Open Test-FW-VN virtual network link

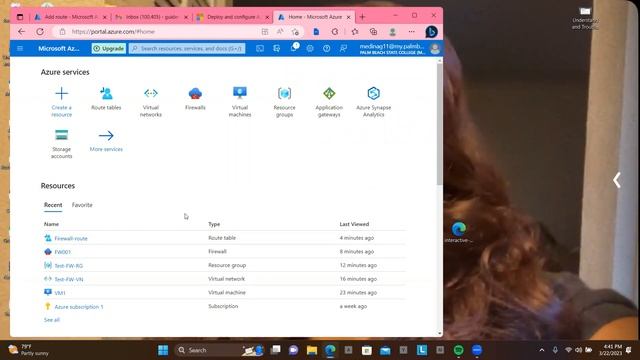point(69,280)
